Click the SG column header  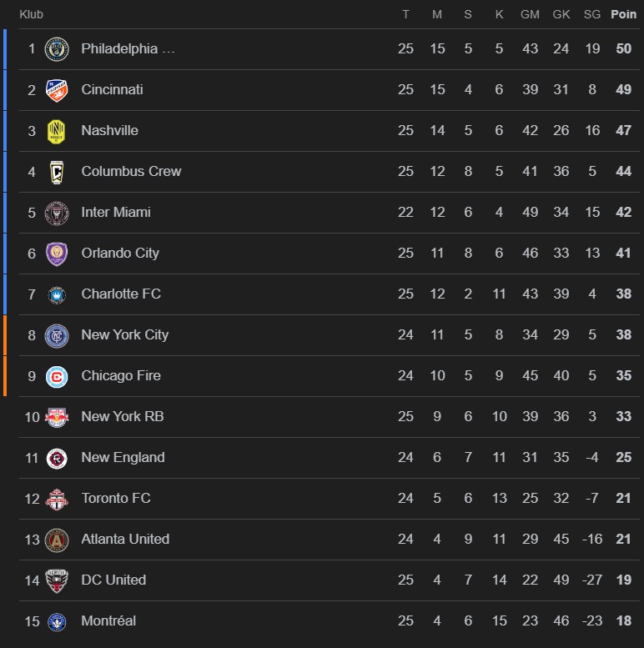pos(592,14)
